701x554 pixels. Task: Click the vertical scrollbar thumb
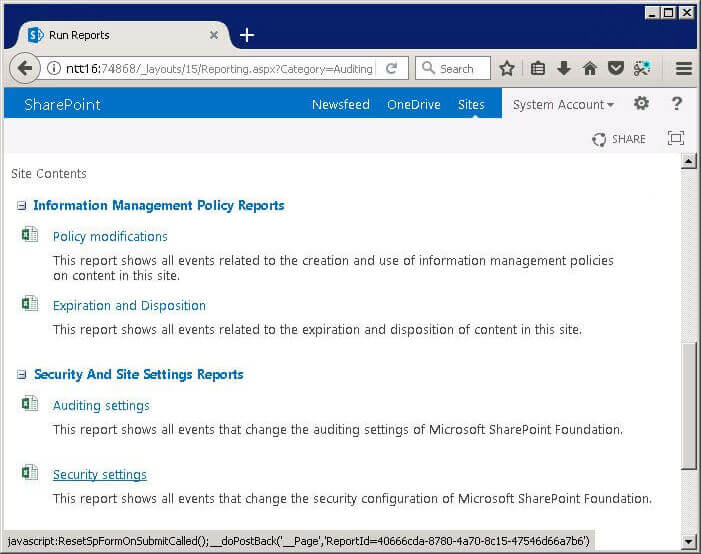coord(688,406)
